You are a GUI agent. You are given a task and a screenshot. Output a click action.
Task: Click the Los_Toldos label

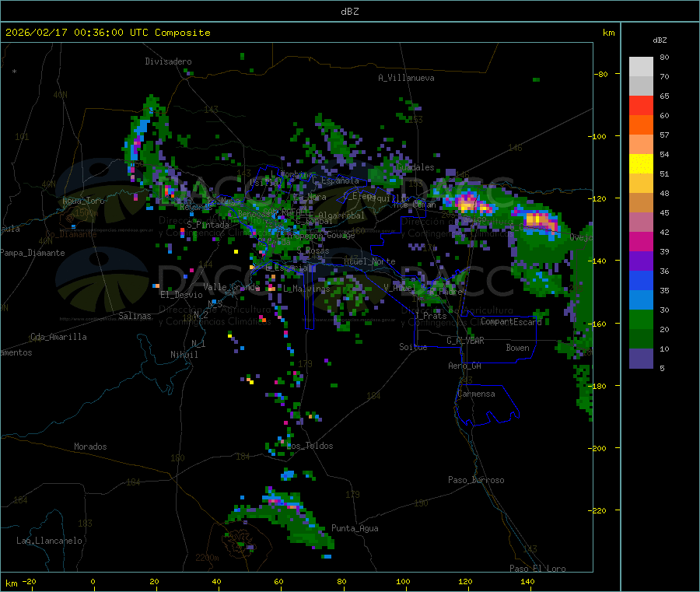[310, 446]
